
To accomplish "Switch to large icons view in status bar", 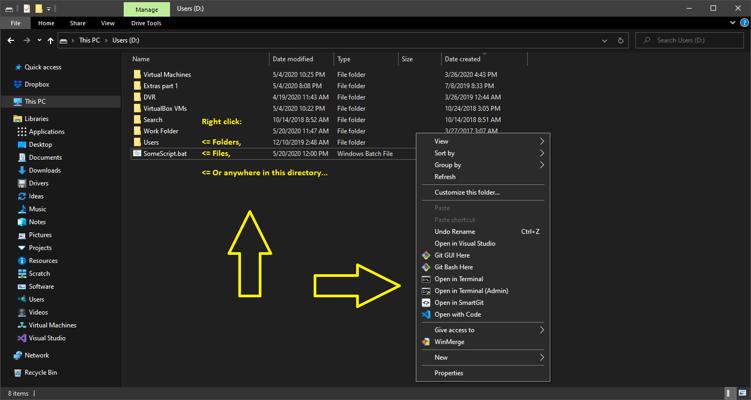I will pyautogui.click(x=741, y=394).
